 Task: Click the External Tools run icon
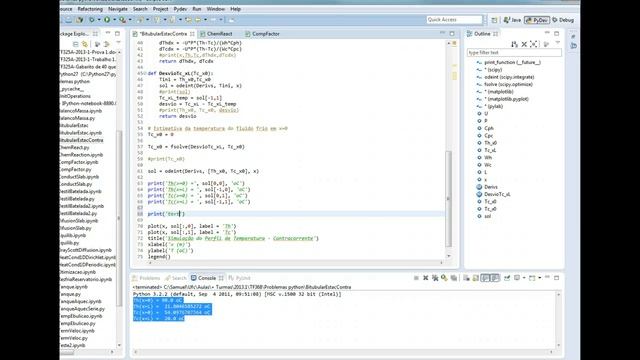(122, 20)
